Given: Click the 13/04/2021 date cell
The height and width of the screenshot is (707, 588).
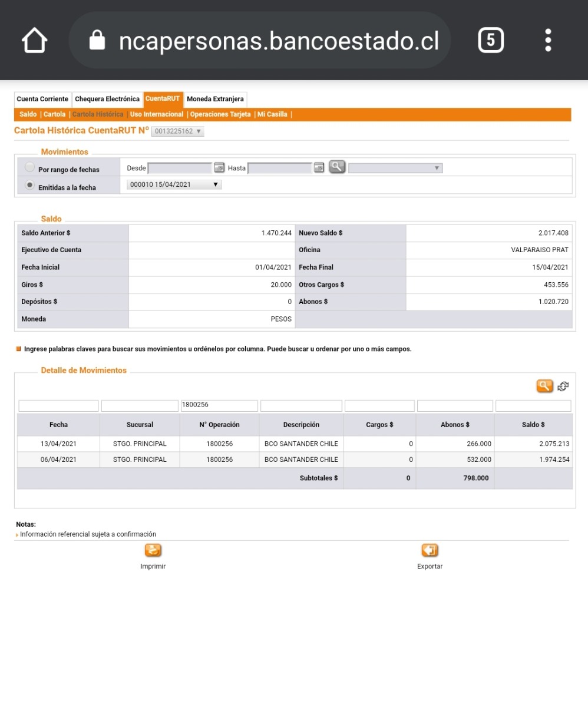Looking at the screenshot, I should point(59,444).
